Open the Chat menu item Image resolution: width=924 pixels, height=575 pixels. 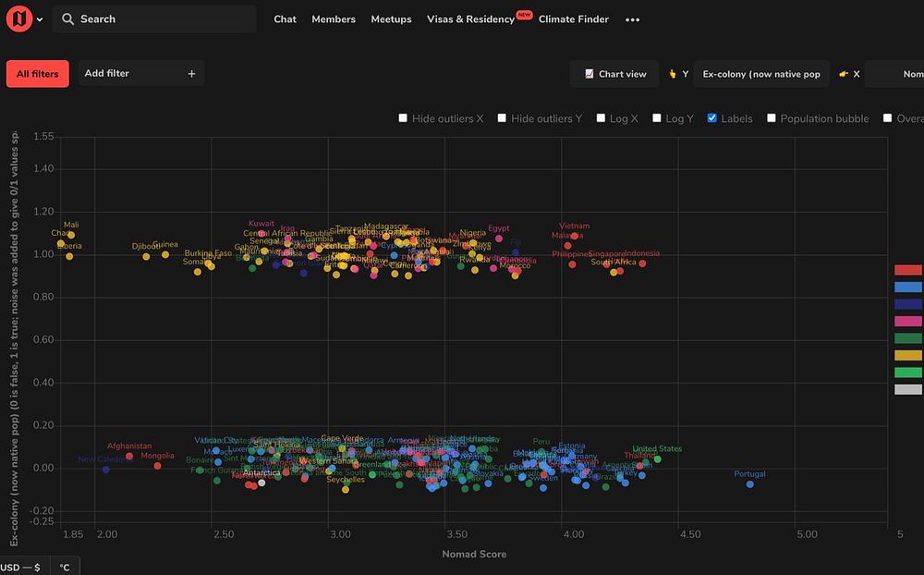click(x=285, y=18)
